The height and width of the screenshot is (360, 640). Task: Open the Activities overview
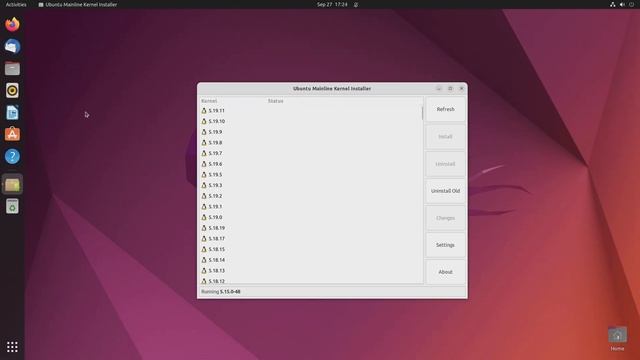click(16, 4)
